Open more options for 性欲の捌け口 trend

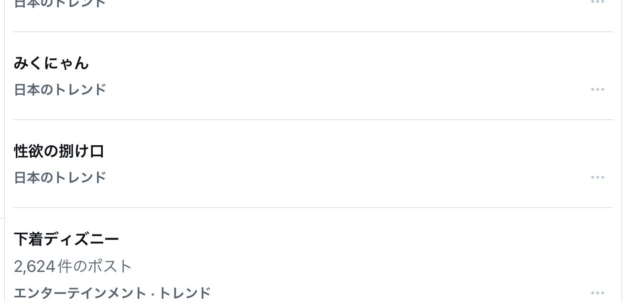pyautogui.click(x=597, y=177)
